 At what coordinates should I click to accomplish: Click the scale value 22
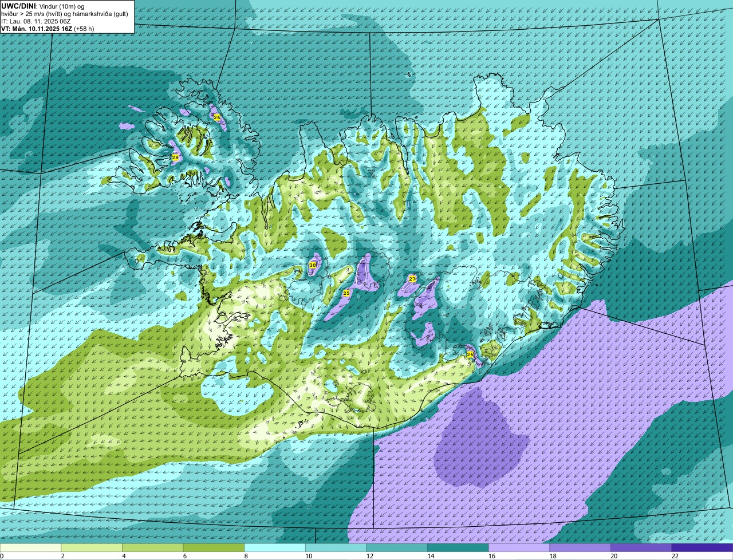(675, 556)
